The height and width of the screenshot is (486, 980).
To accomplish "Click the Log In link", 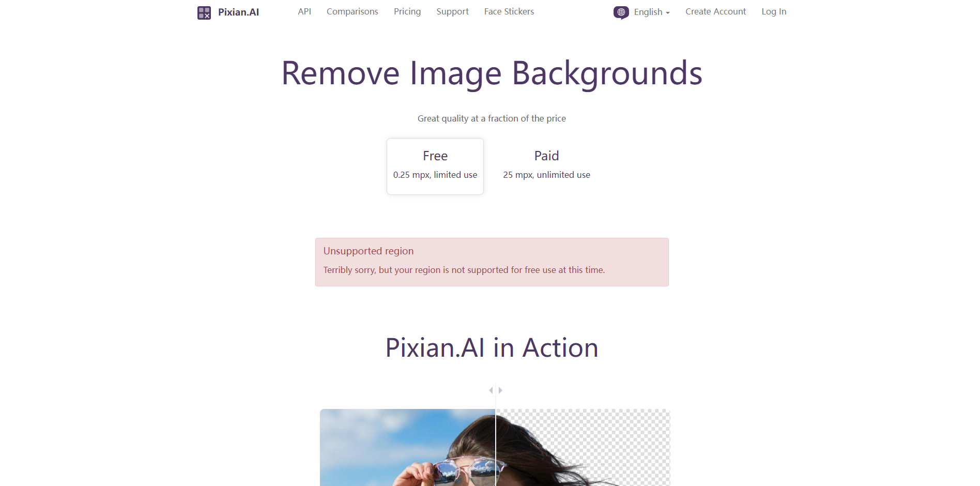I will click(x=774, y=11).
